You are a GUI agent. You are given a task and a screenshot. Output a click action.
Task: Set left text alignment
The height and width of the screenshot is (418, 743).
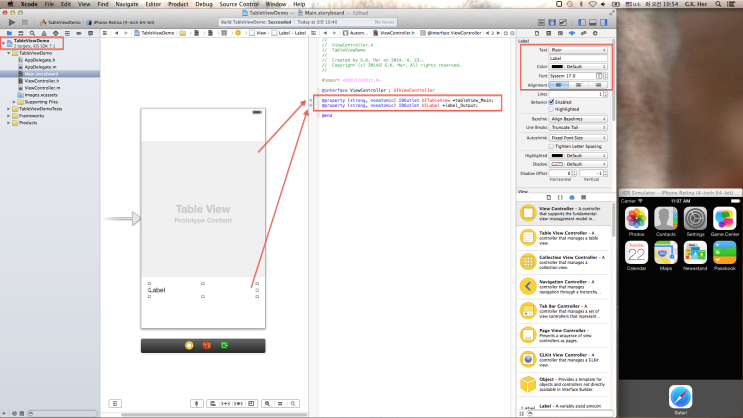click(559, 85)
